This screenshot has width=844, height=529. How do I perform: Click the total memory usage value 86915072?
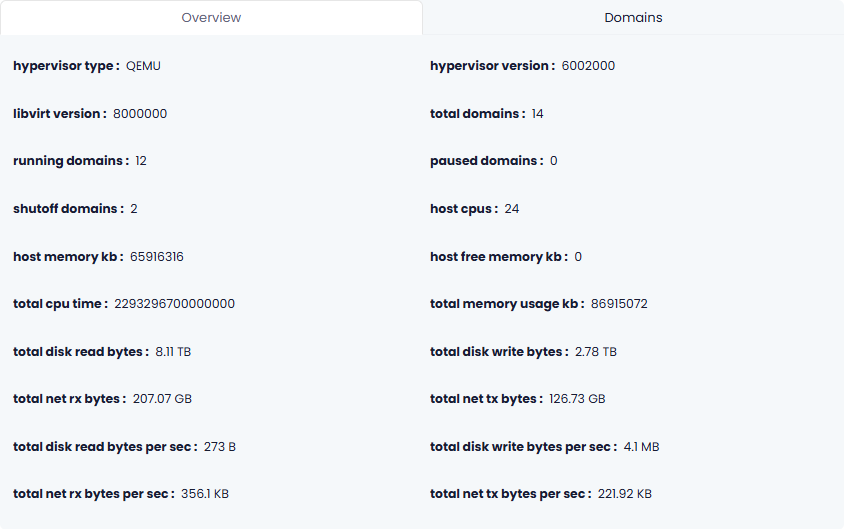click(619, 304)
